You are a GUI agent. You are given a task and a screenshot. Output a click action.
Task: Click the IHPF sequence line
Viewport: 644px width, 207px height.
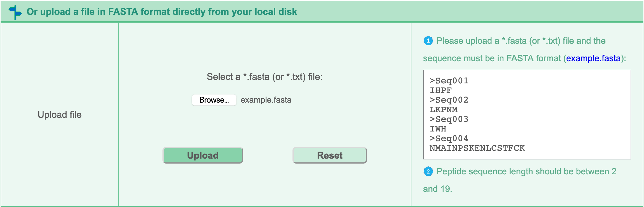[x=441, y=90]
